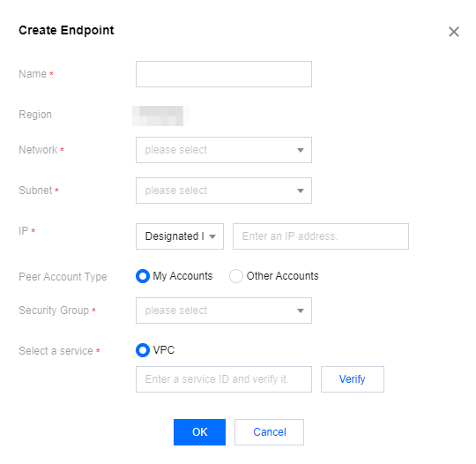
Task: Confirm with the OK button
Action: click(x=199, y=432)
